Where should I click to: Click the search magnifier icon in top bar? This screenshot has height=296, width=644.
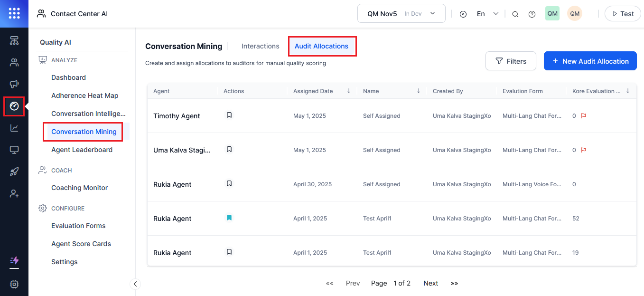click(515, 14)
